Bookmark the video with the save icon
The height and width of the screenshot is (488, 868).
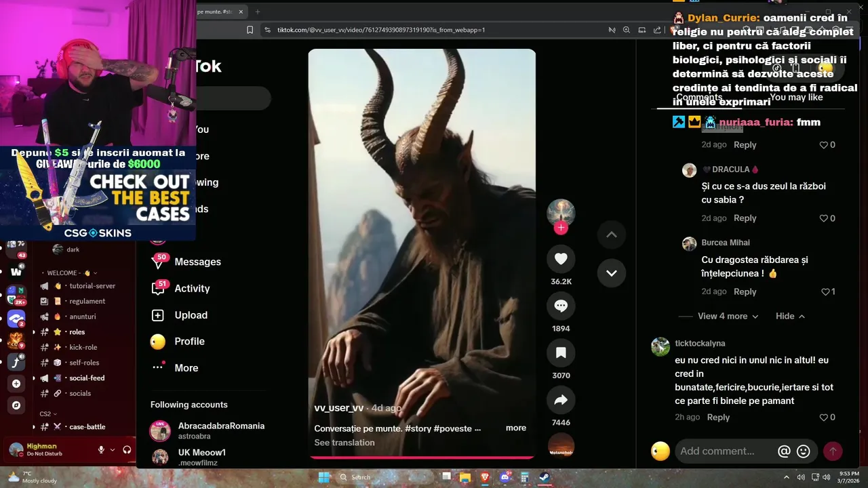tap(561, 352)
